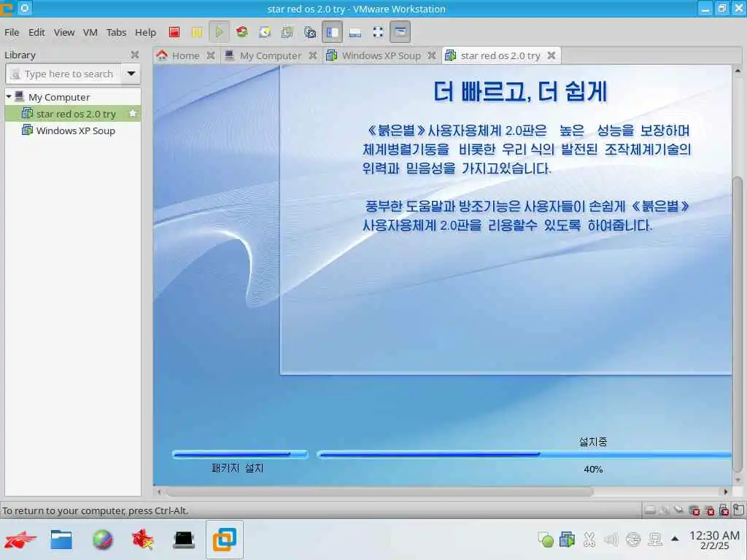Click the CD/DVD drive status icon
The image size is (747, 560).
coord(665,510)
